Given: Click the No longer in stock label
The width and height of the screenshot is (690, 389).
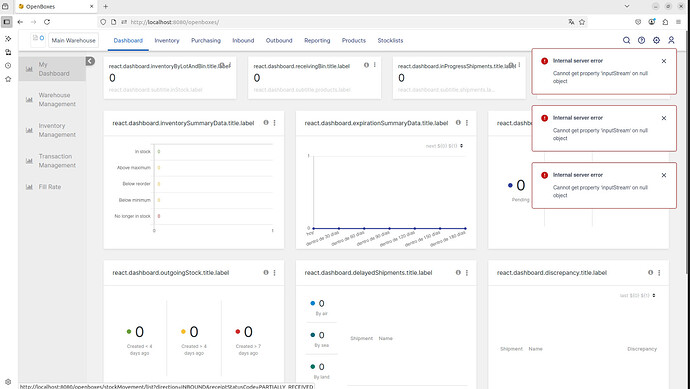Looking at the screenshot, I should [132, 216].
